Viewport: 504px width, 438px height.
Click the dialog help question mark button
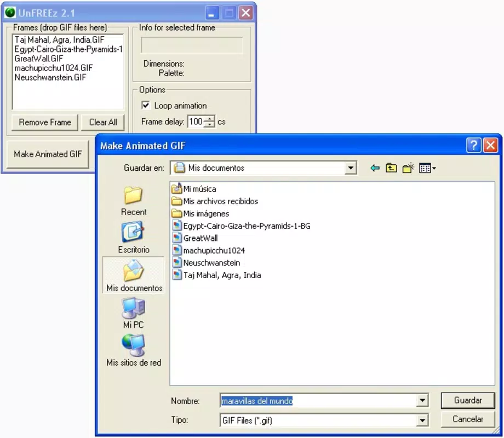(473, 145)
